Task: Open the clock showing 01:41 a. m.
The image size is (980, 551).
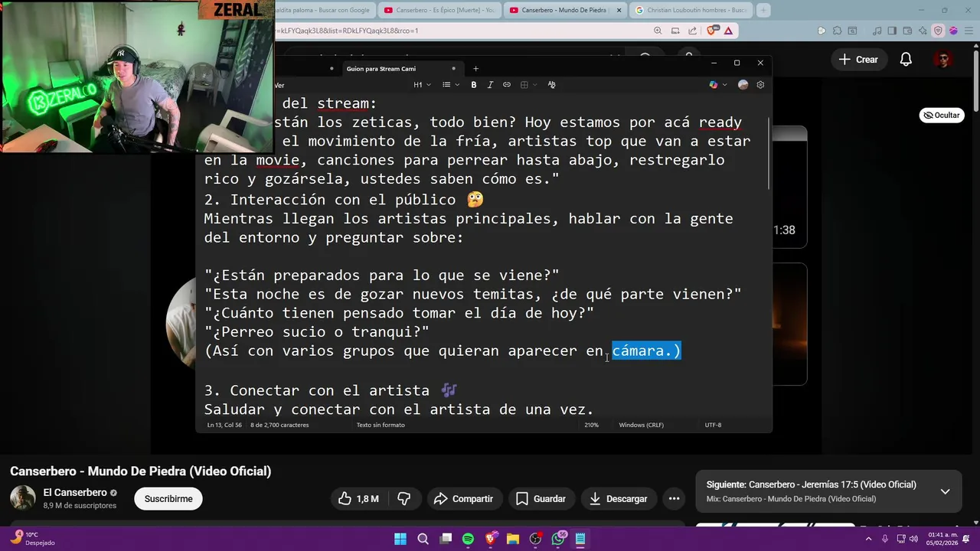Action: pos(940,539)
